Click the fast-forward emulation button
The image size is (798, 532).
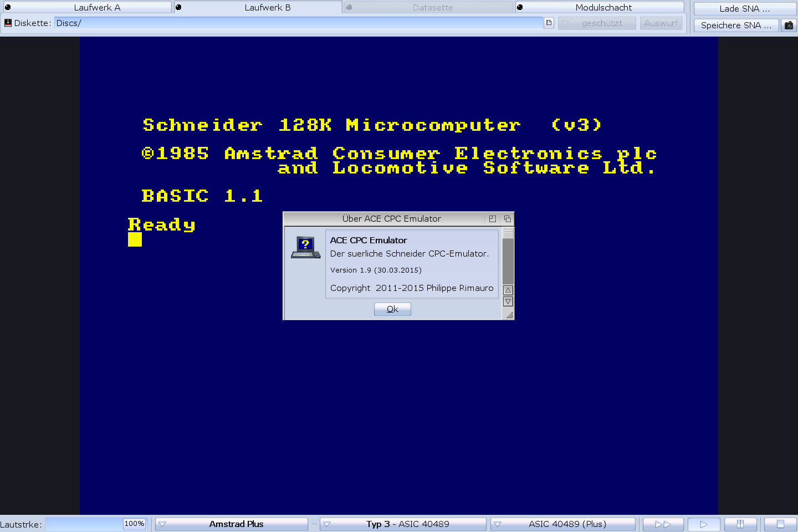[x=663, y=524]
